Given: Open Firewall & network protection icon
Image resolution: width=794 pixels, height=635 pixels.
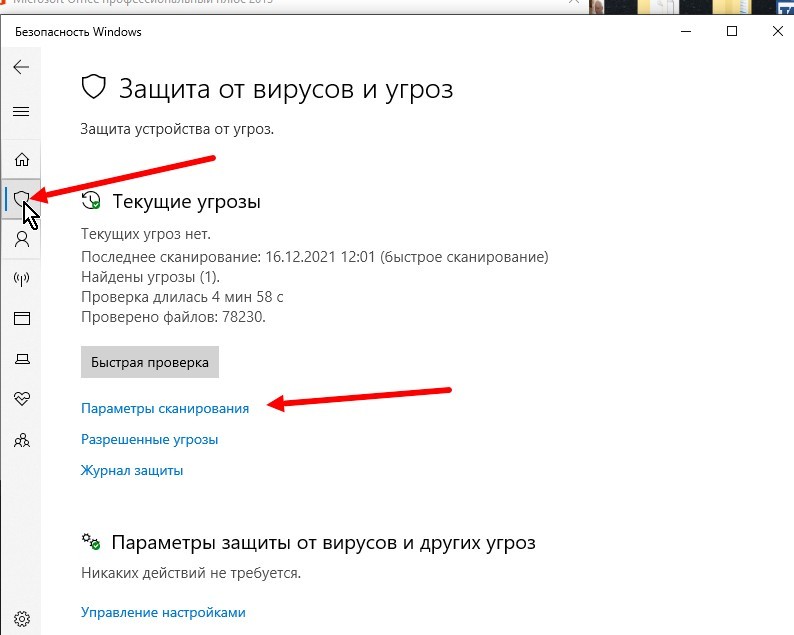Looking at the screenshot, I should point(21,279).
